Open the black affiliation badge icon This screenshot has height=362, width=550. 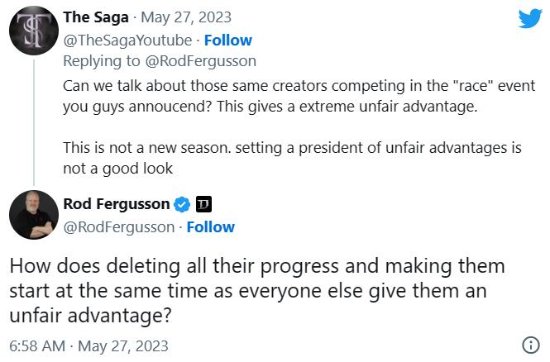tap(203, 205)
